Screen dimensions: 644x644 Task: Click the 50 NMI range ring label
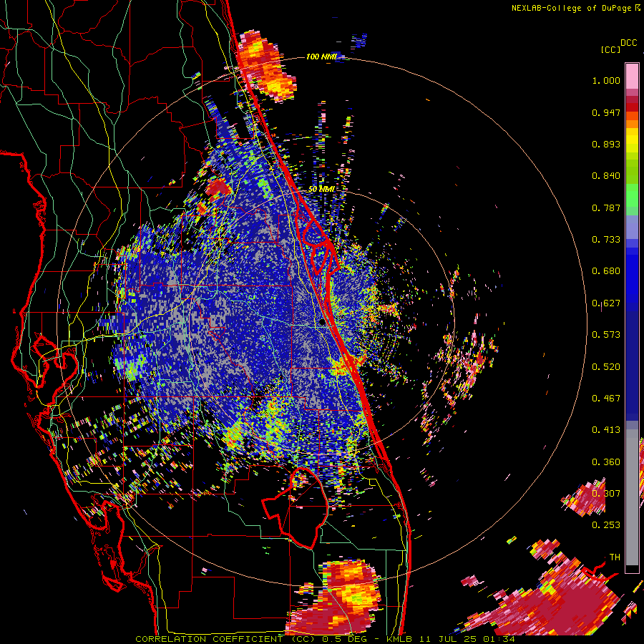321,190
